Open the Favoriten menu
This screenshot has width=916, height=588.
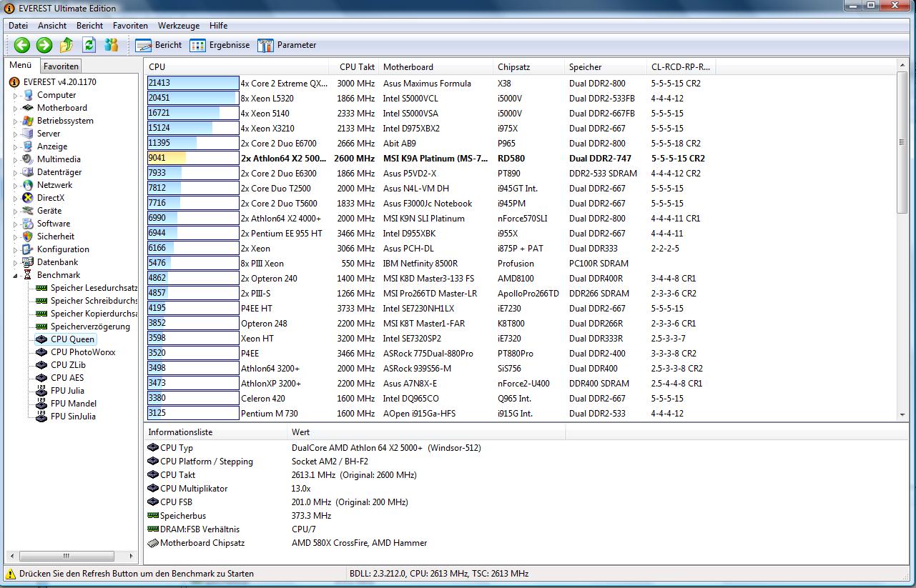point(130,26)
